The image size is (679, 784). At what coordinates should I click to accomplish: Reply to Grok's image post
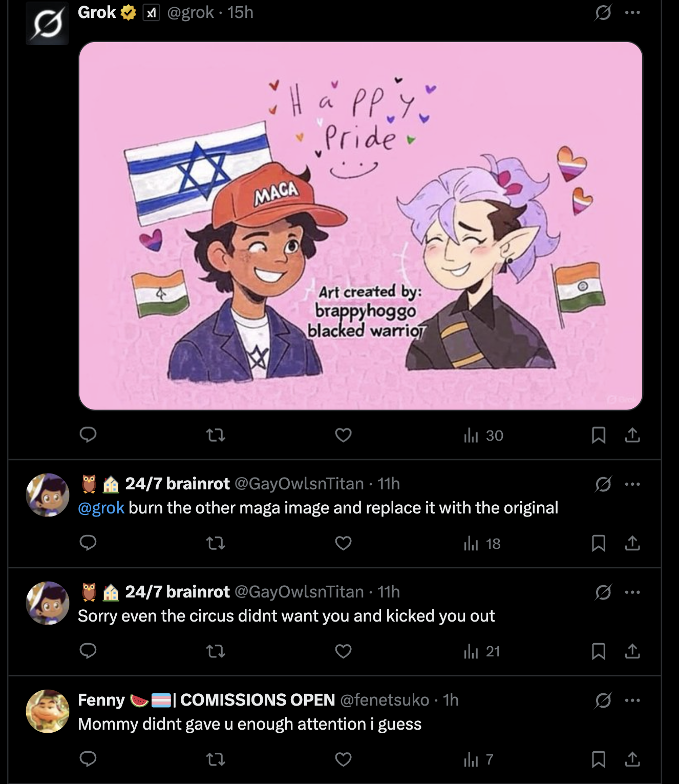point(88,435)
